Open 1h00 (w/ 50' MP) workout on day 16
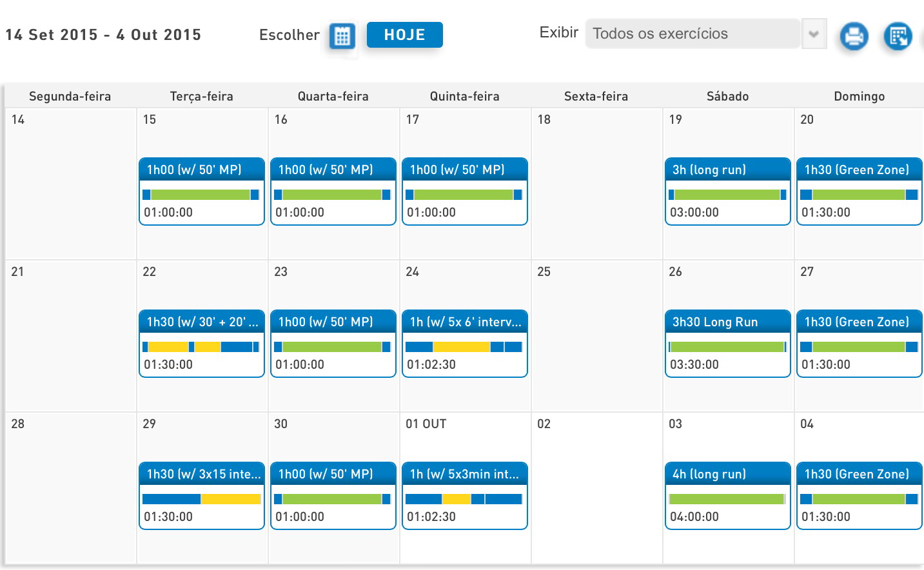 coord(333,170)
